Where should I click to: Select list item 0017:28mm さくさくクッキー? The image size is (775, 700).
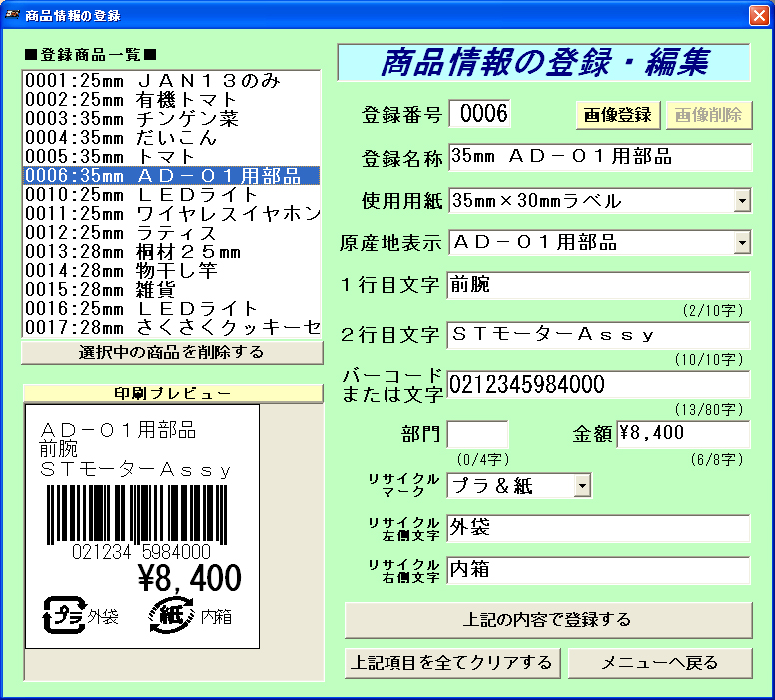pyautogui.click(x=172, y=327)
